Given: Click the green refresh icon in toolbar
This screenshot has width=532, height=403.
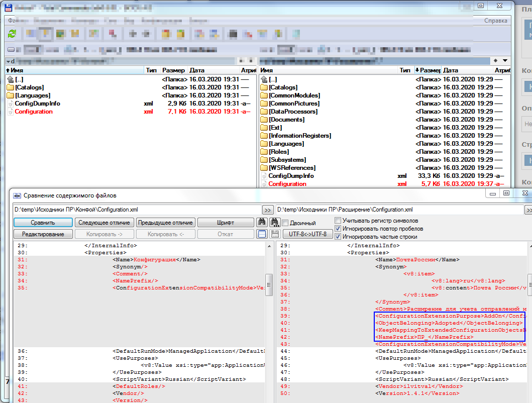Looking at the screenshot, I should 12,34.
